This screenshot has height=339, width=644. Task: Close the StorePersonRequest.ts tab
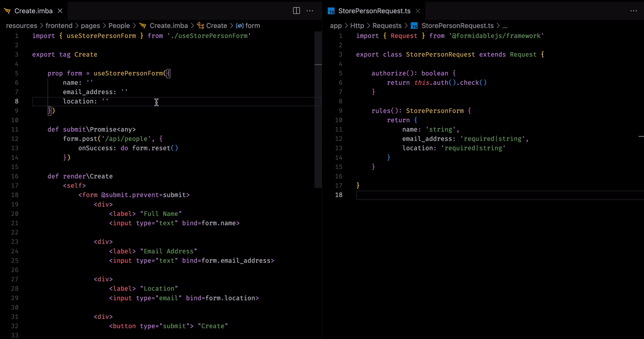coord(417,11)
